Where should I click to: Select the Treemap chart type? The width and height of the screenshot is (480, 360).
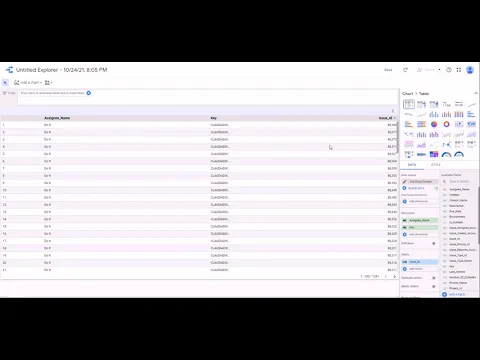[434, 154]
